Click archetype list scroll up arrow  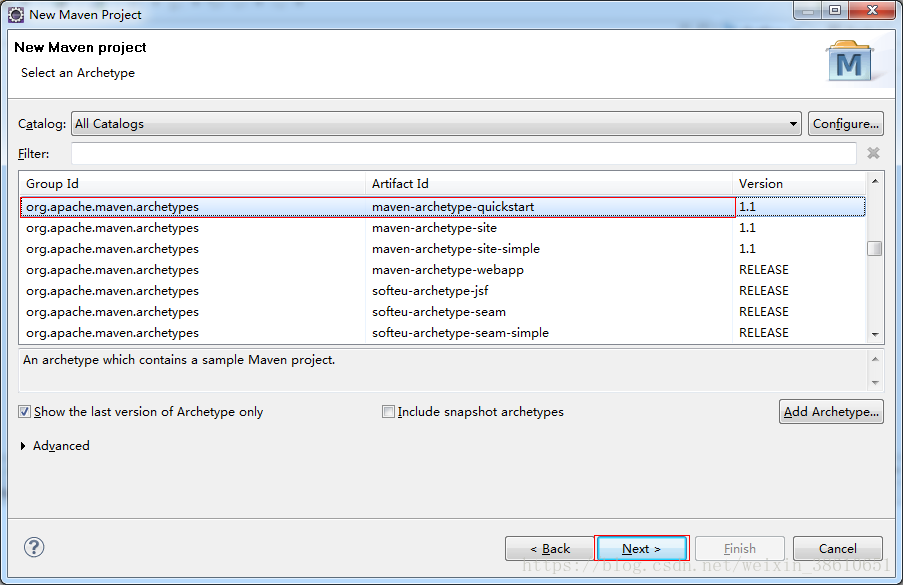tap(875, 181)
